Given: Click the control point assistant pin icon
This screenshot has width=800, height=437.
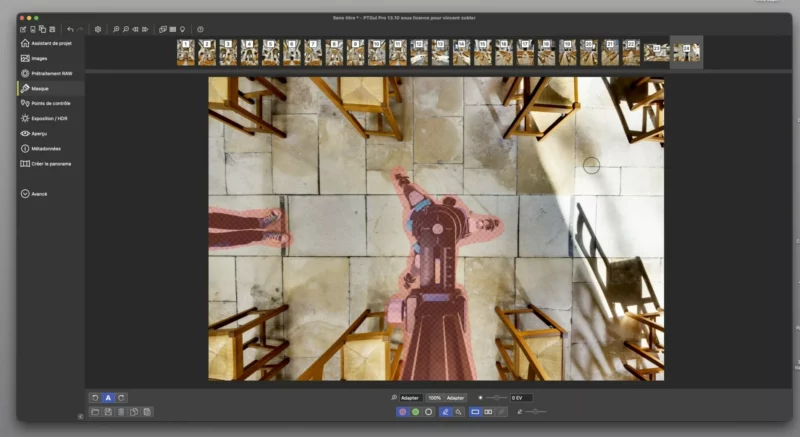Looking at the screenshot, I should (182, 30).
